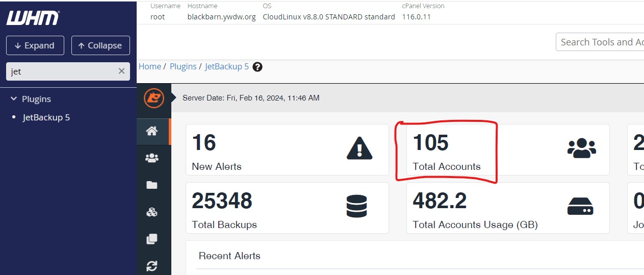644x275 pixels.
Task: Open the JetBackup help question mark
Action: (257, 67)
